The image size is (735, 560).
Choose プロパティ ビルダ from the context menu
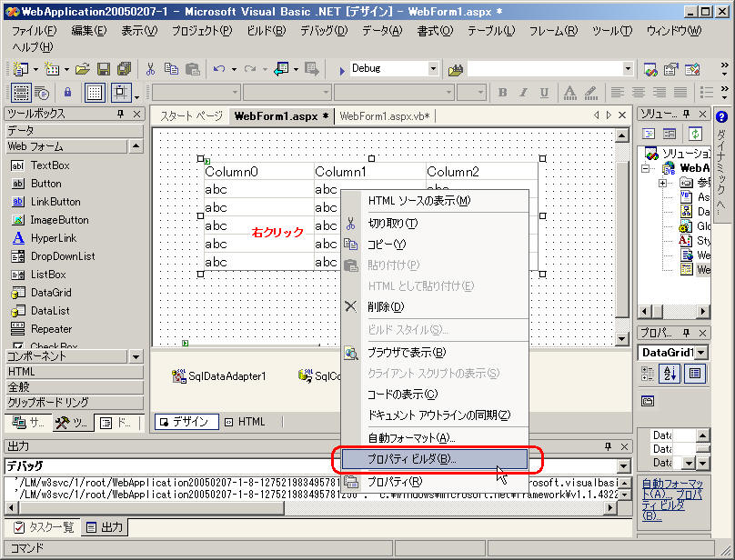[412, 460]
